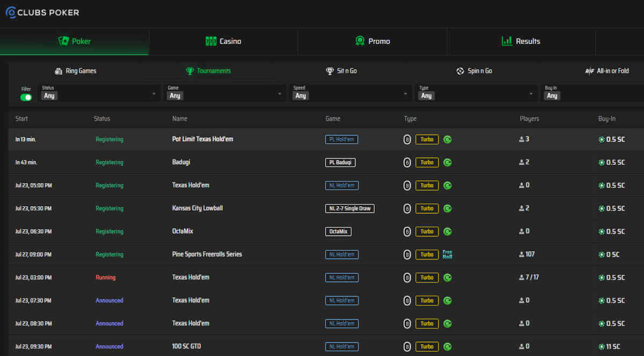The width and height of the screenshot is (644, 356).
Task: Click the 8-max table icon on Pot Limit row
Action: click(x=407, y=140)
